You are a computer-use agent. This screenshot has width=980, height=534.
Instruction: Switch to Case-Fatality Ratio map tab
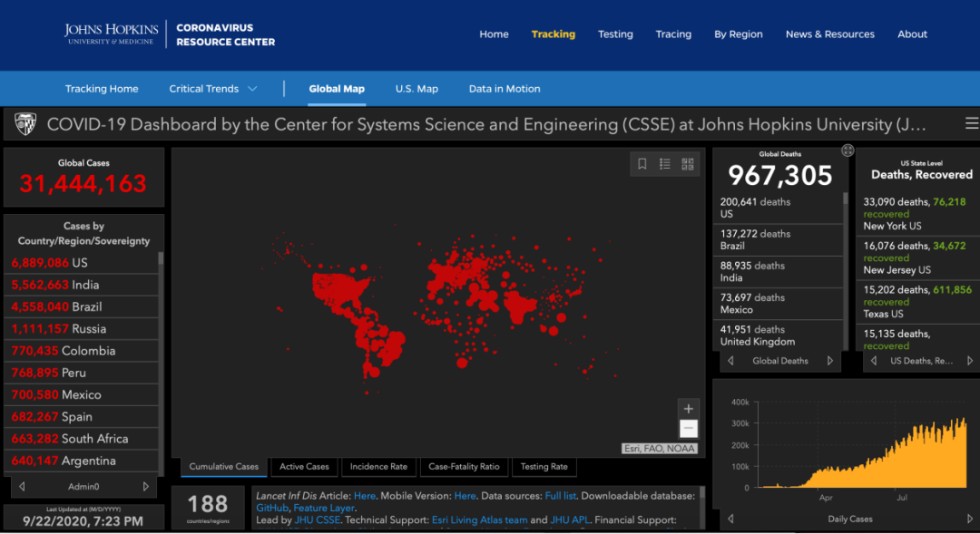pos(464,467)
